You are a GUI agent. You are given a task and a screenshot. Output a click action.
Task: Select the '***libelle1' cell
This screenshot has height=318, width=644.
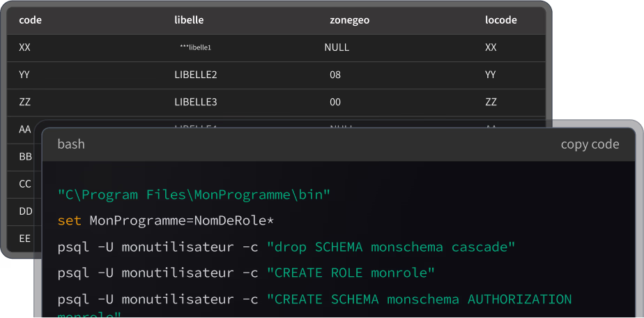[x=195, y=47]
